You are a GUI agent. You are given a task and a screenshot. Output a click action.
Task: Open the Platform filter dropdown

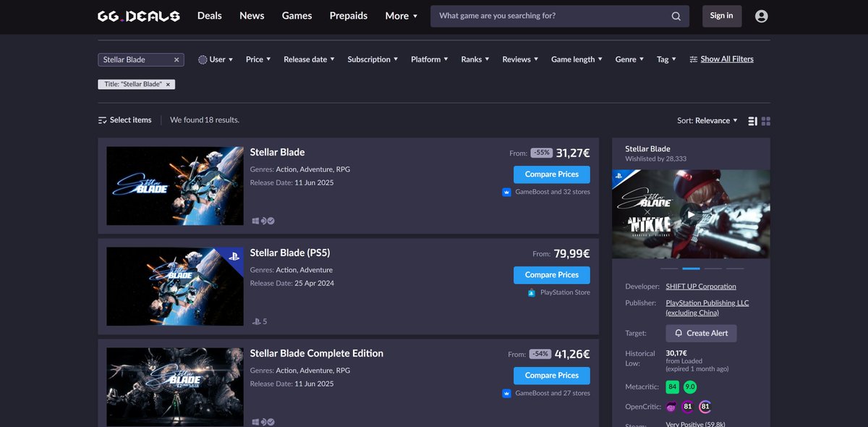[430, 59]
